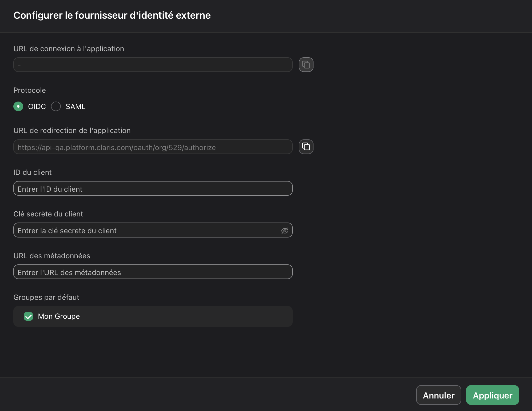Click the redirect URL text field
This screenshot has height=411, width=532.
pyautogui.click(x=152, y=147)
